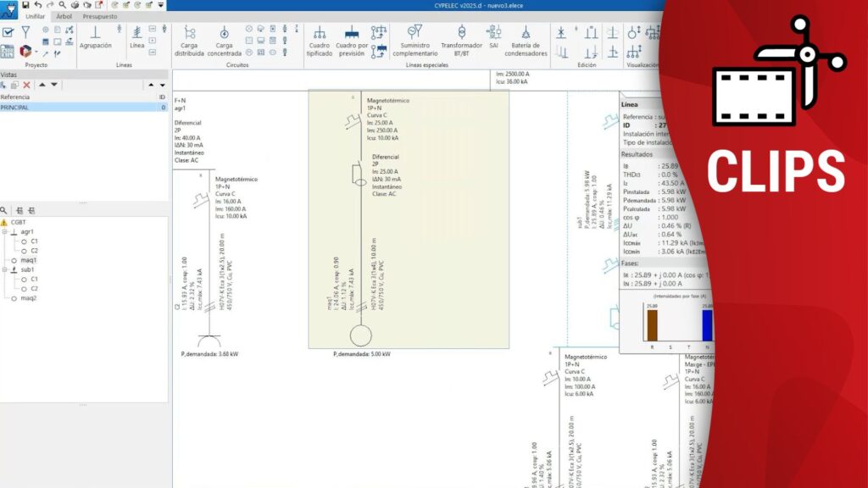Add a Suministro complementario line
Viewport: 868px width, 488px height.
(415, 39)
